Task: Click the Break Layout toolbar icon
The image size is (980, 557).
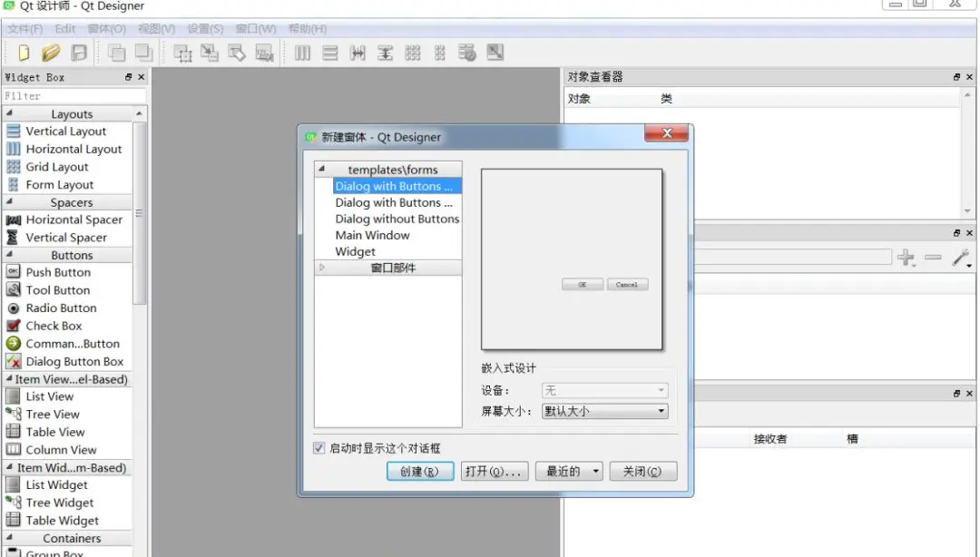Action: (467, 54)
